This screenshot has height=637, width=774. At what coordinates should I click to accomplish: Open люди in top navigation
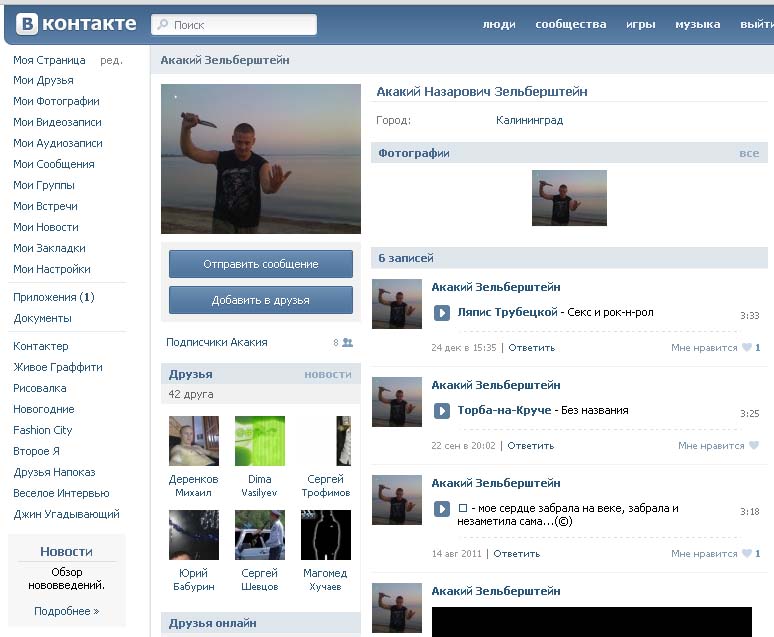click(499, 24)
